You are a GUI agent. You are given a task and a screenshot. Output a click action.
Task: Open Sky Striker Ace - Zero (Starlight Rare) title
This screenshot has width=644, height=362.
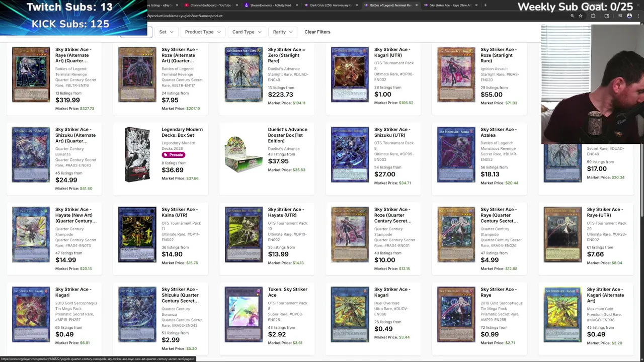pyautogui.click(x=286, y=55)
